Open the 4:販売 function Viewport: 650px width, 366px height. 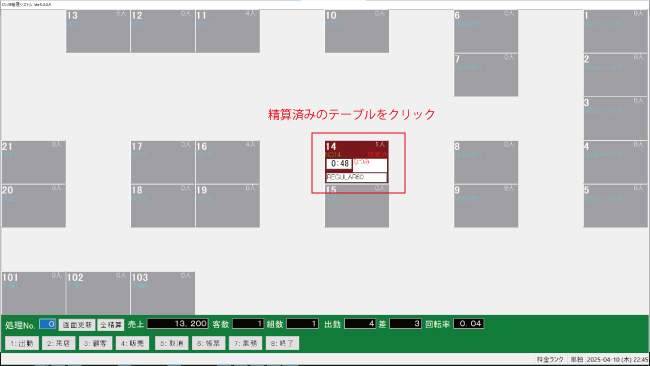click(132, 343)
